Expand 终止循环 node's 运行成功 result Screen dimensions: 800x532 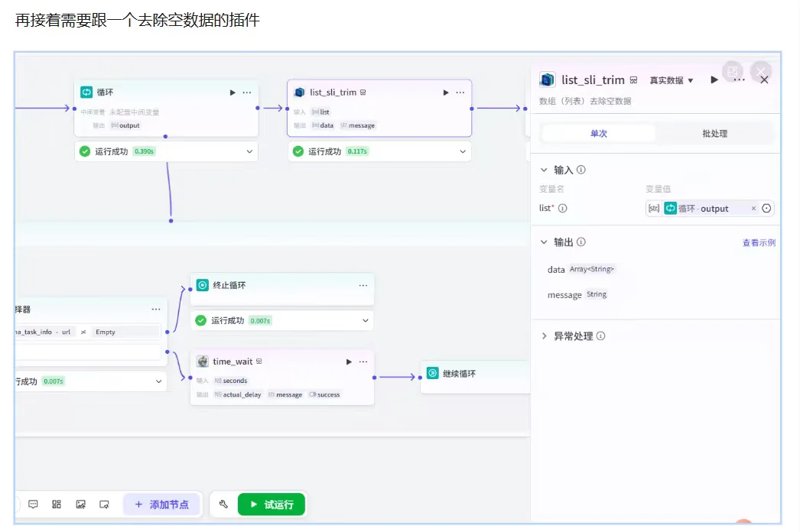366,320
